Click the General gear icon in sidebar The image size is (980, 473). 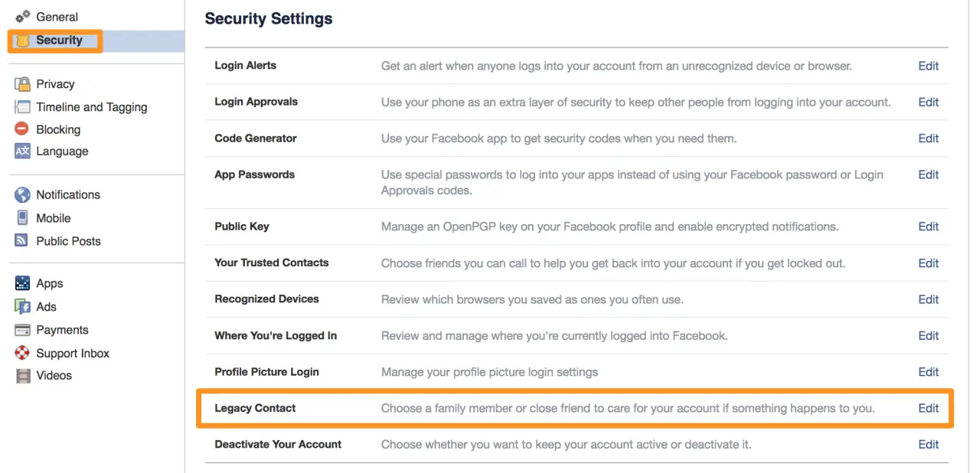(23, 17)
